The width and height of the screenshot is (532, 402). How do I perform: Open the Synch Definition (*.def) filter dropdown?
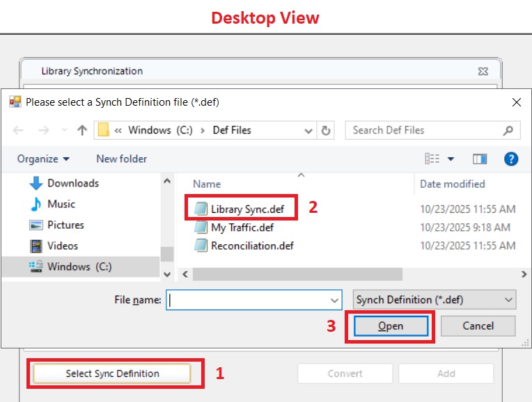435,300
